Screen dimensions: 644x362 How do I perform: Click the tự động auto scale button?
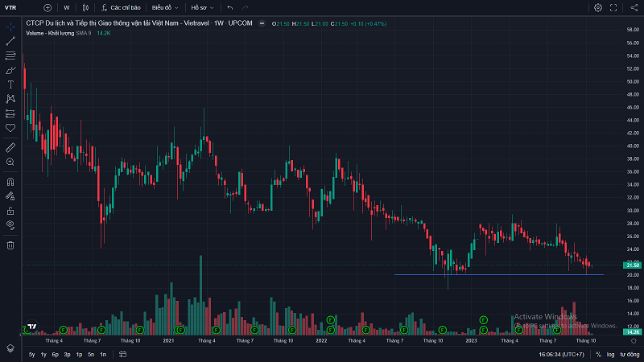tap(628, 354)
